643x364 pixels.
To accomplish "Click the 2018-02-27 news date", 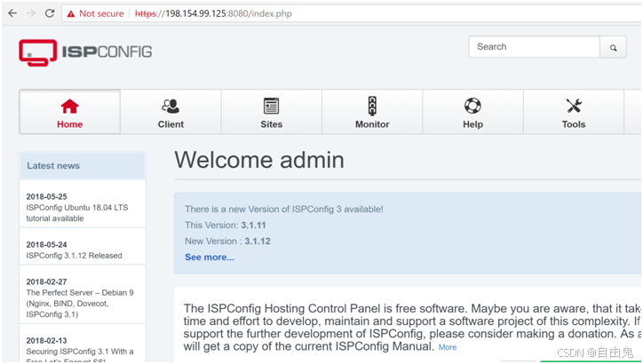I will click(x=46, y=282).
